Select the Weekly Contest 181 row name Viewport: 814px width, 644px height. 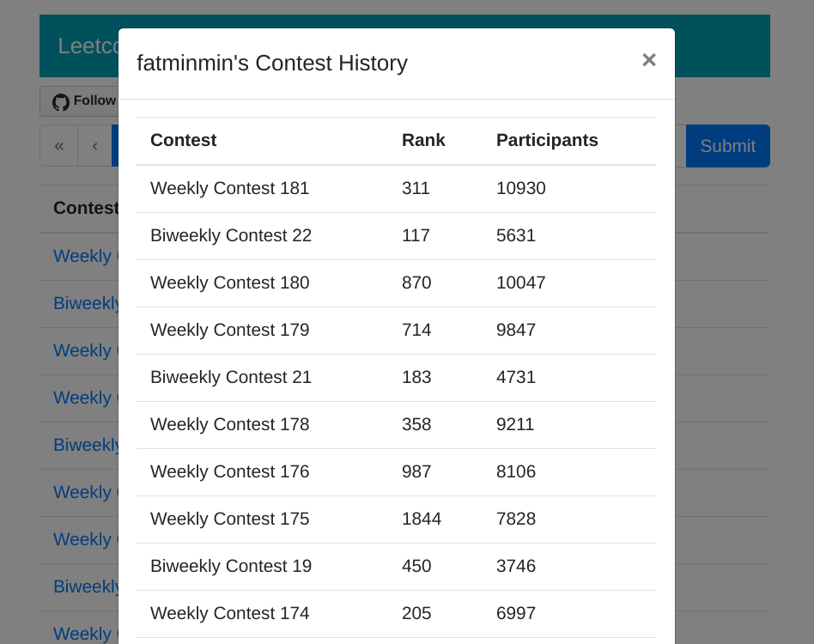point(229,188)
